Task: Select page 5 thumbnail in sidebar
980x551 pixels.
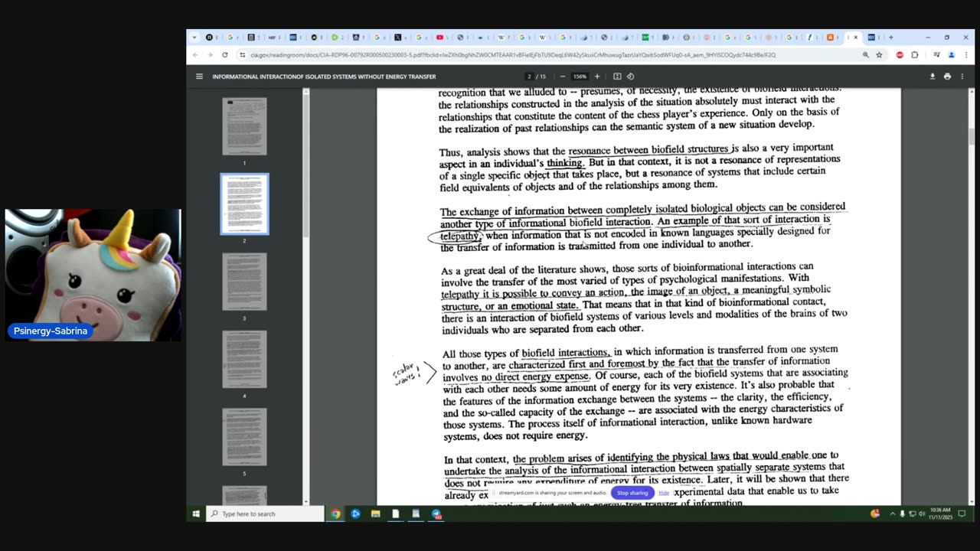Action: click(x=245, y=437)
